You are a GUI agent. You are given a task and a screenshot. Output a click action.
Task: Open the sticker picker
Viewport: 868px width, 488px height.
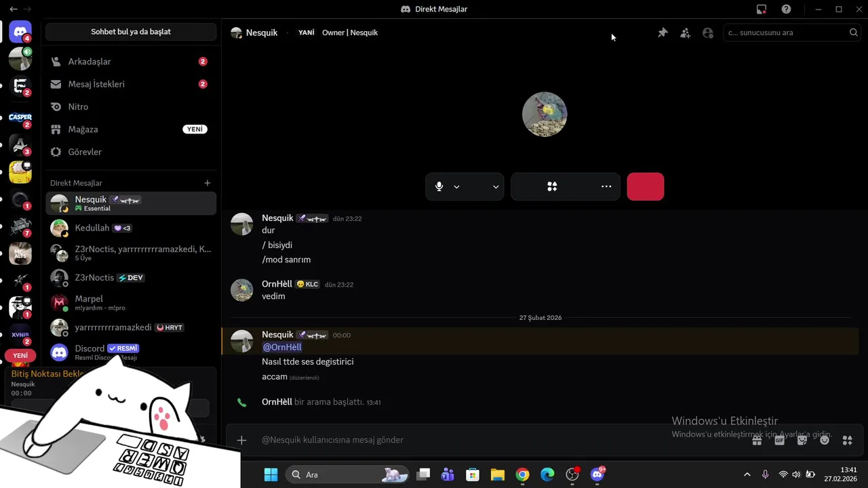pyautogui.click(x=802, y=440)
